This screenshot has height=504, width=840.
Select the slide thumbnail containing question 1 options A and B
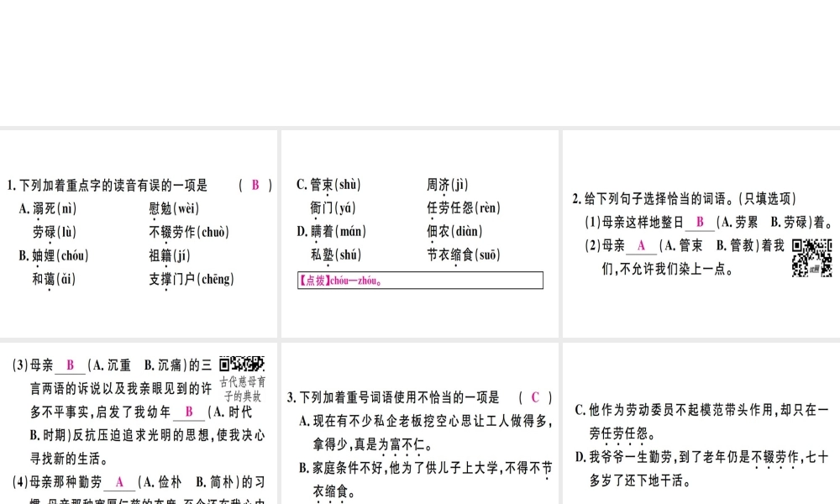(139, 234)
